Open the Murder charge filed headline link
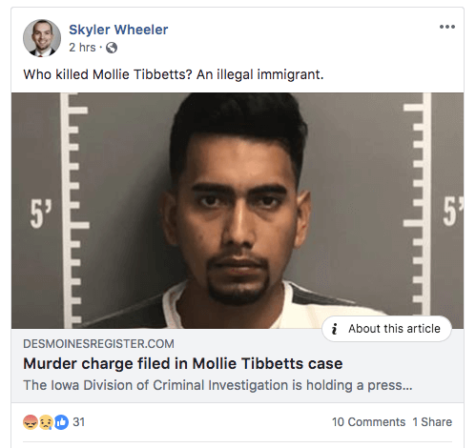This screenshot has width=476, height=448. (x=183, y=363)
